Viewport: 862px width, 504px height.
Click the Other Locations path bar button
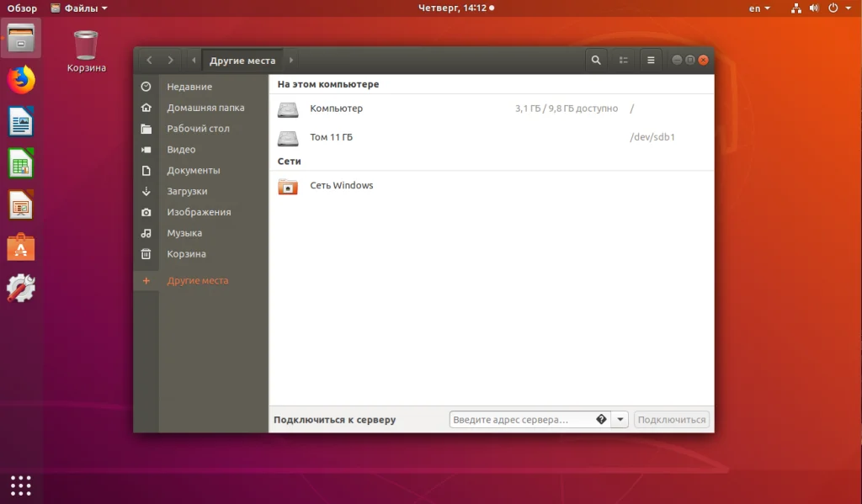(242, 61)
